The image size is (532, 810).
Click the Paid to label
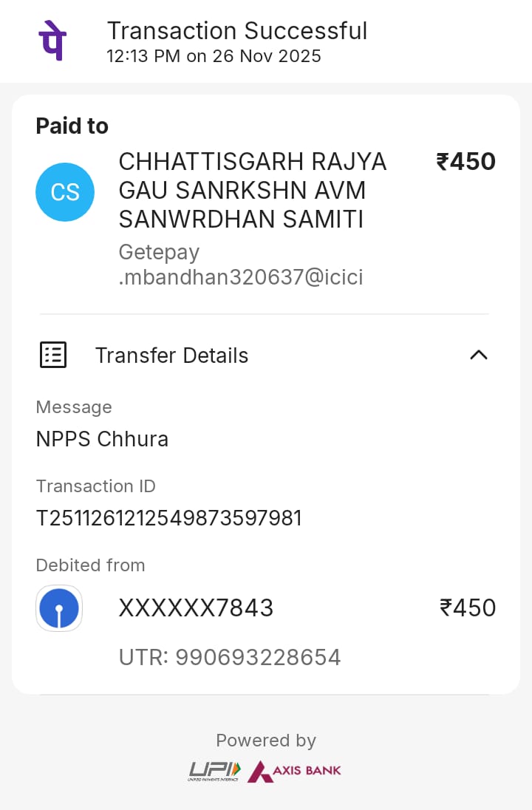point(72,126)
